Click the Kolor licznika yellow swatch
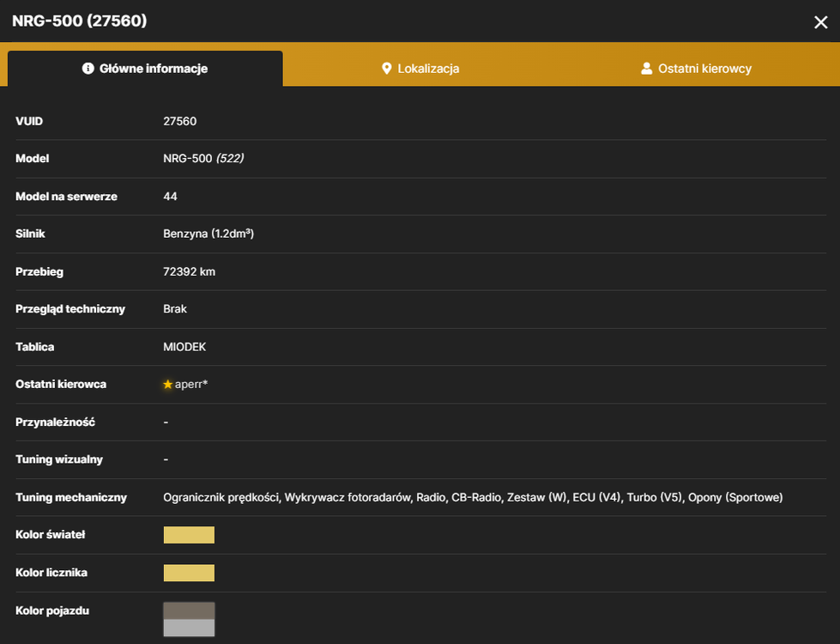Viewport: 840px width, 644px height. [189, 573]
